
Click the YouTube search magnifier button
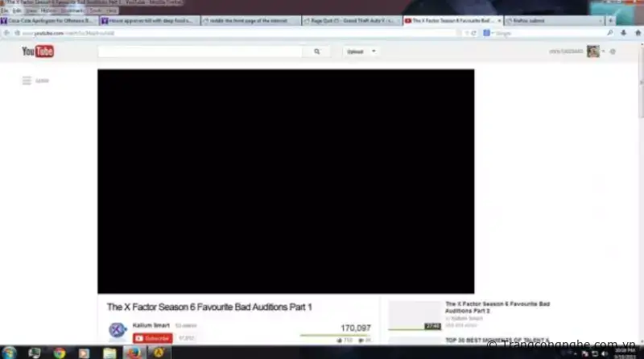click(316, 52)
